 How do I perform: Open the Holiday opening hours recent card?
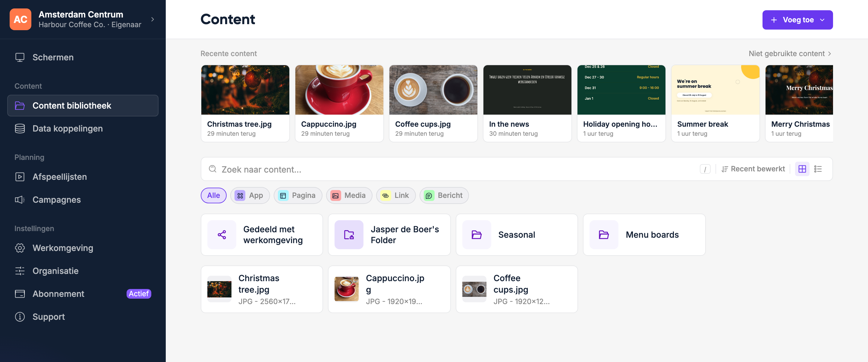click(x=621, y=103)
